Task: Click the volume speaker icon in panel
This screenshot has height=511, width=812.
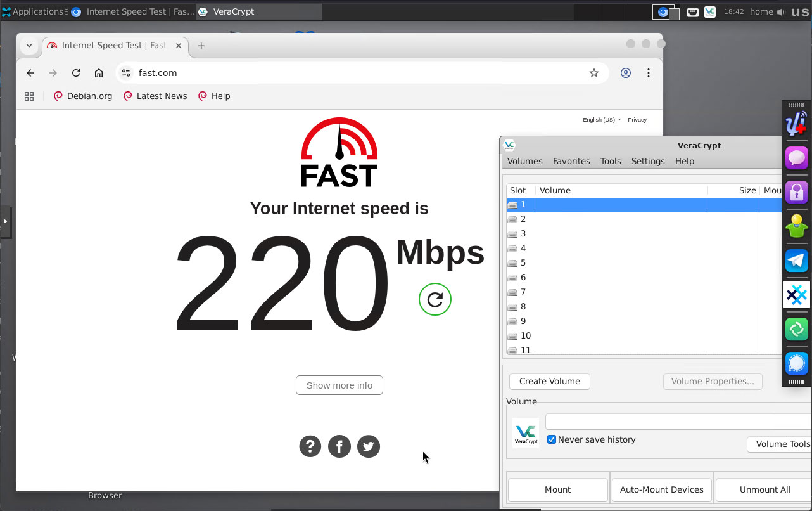Action: point(781,12)
